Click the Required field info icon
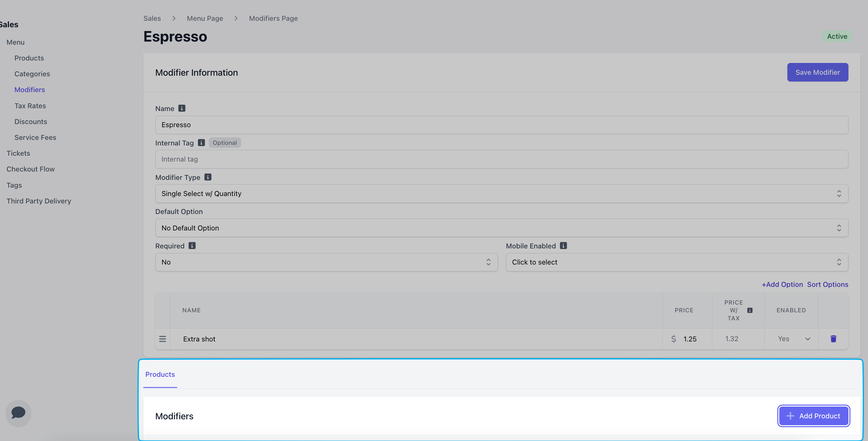868x441 pixels. (192, 246)
